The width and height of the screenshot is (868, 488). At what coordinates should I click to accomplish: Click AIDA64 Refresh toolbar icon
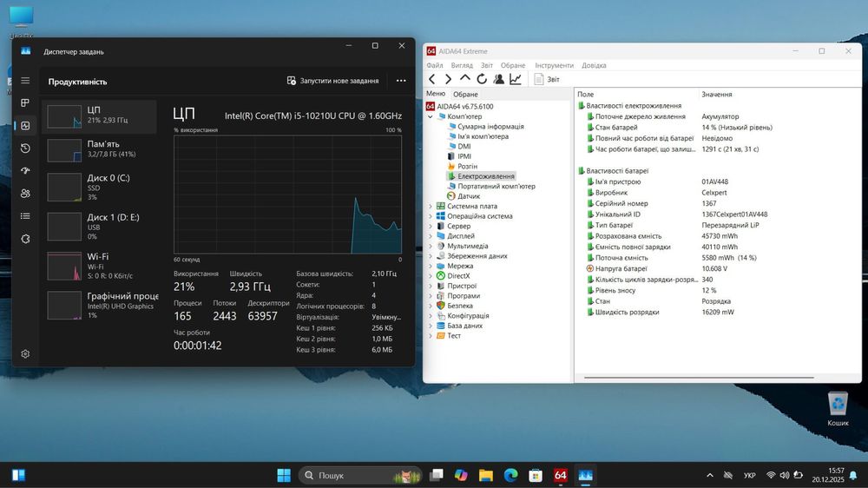click(x=482, y=79)
